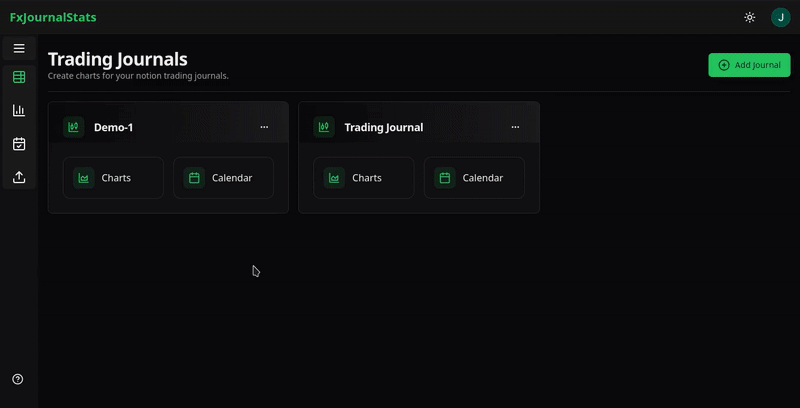
Task: Click the Trading Journals page heading
Action: point(118,60)
